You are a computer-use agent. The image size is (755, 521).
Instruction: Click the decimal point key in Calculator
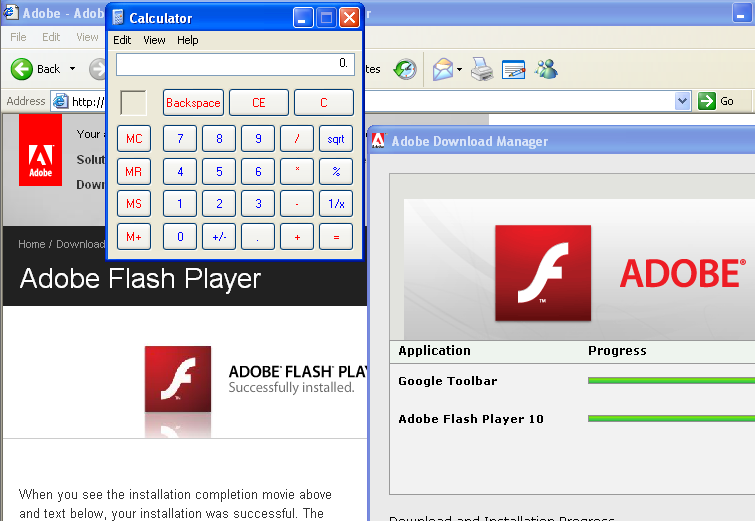258,236
